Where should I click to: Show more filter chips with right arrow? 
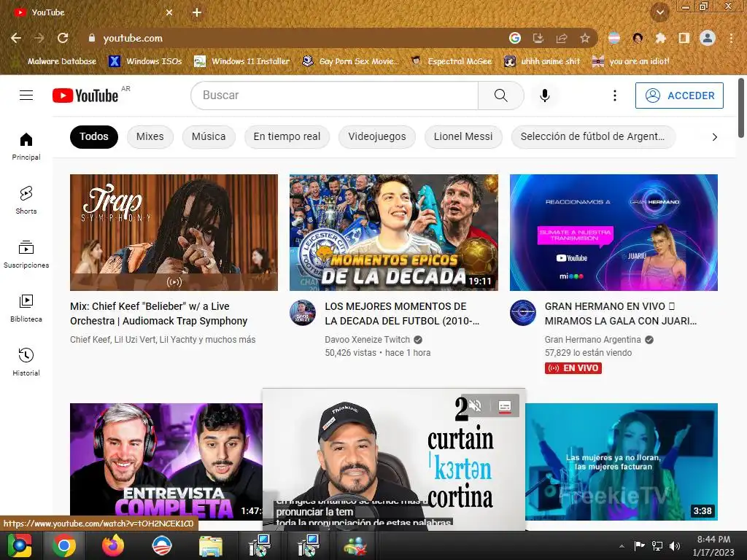(x=714, y=137)
